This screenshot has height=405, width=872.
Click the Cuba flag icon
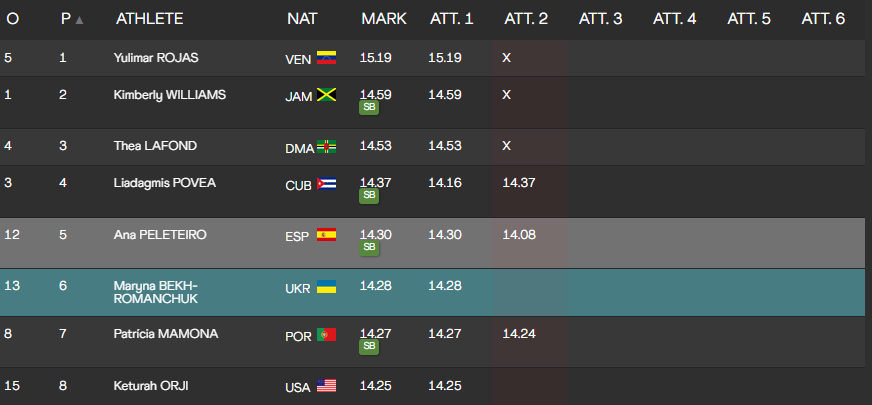[x=327, y=183]
